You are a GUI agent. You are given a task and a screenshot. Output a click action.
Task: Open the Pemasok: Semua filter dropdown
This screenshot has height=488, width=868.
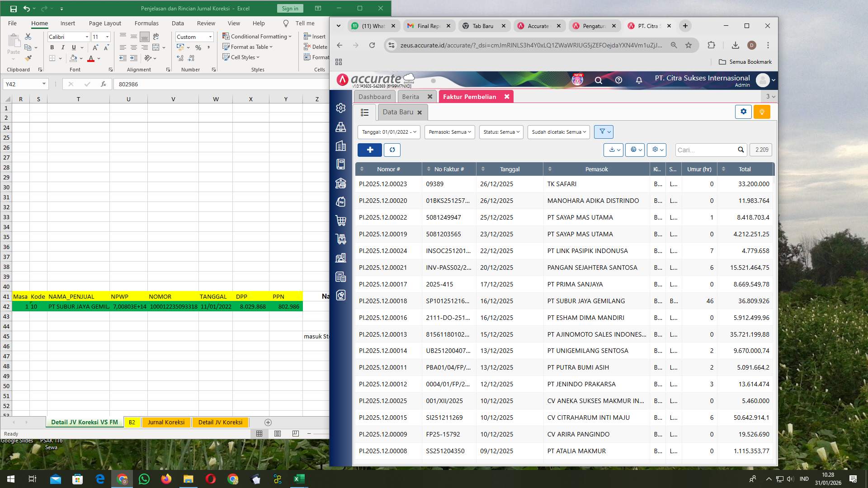(x=449, y=132)
